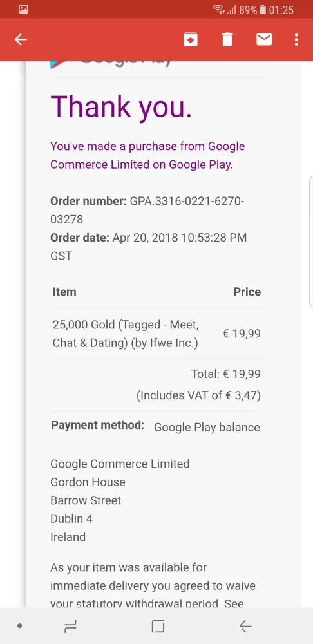Tap the Total € 19,99 line

(225, 374)
